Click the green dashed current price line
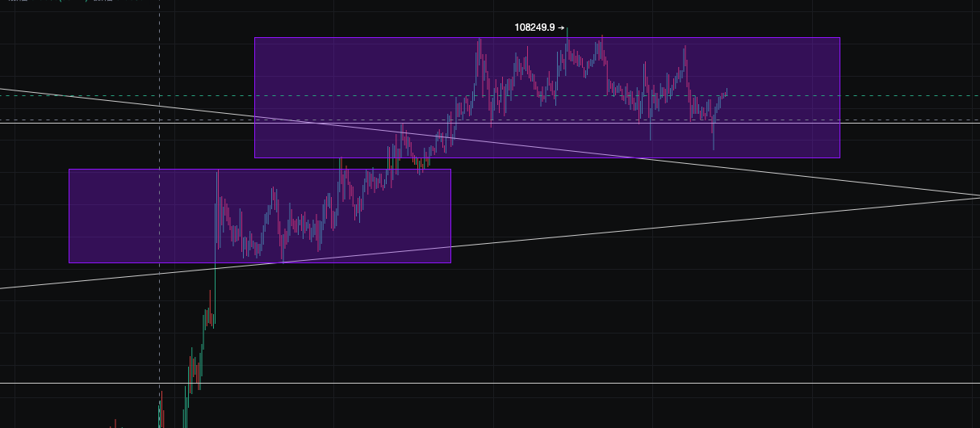The image size is (980, 428). (888, 95)
